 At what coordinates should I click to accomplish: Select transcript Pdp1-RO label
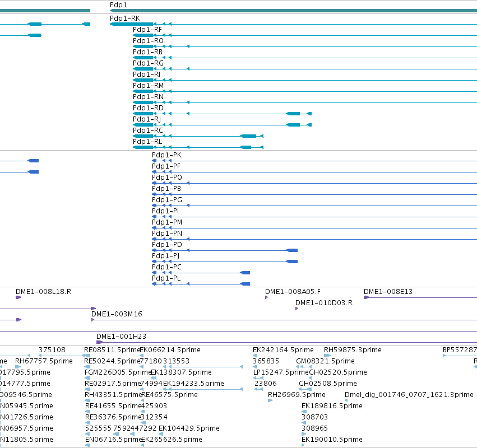tap(148, 41)
